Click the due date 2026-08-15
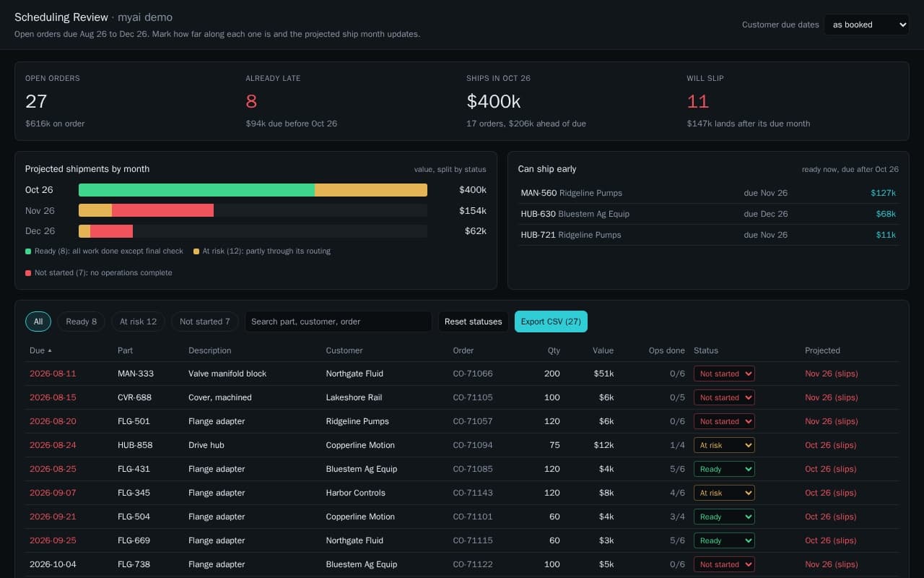Viewport: 924px width, 578px height. coord(53,397)
